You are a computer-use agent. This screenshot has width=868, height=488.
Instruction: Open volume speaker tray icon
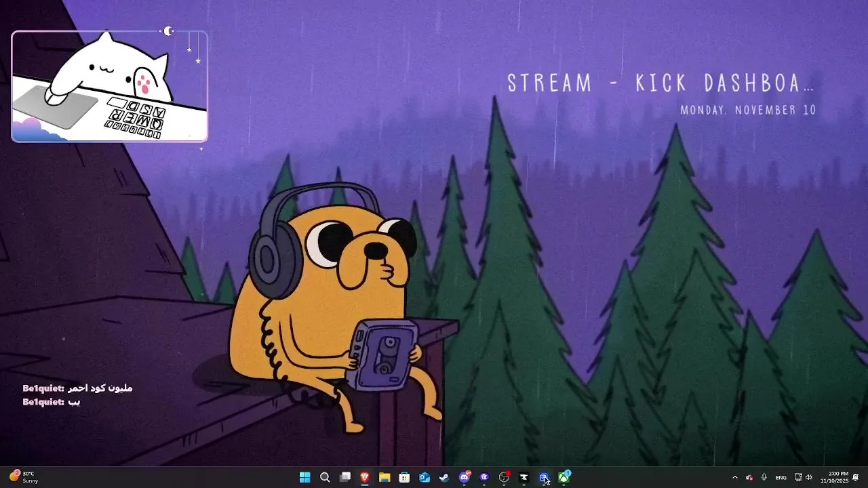coord(808,477)
